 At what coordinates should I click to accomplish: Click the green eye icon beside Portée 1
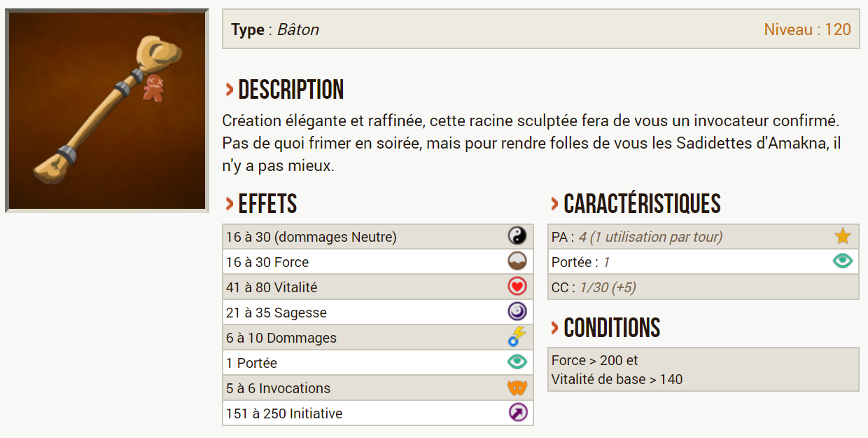pos(842,261)
